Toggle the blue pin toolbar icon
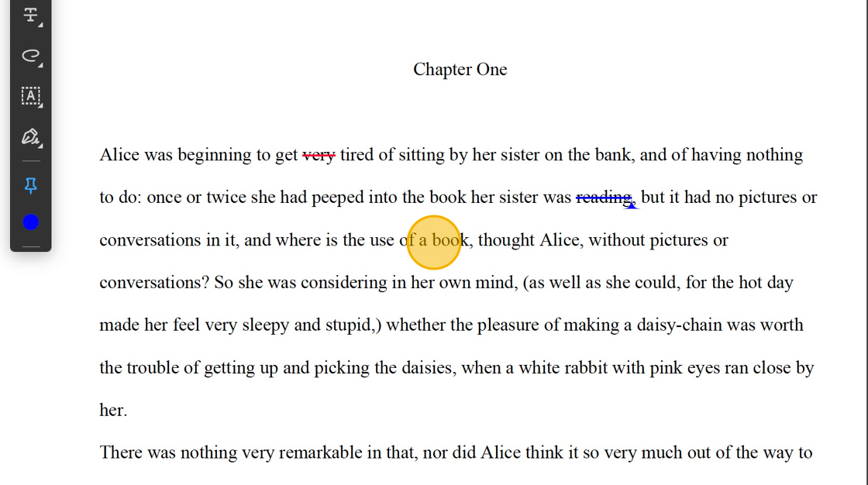The height and width of the screenshot is (485, 868). point(30,185)
